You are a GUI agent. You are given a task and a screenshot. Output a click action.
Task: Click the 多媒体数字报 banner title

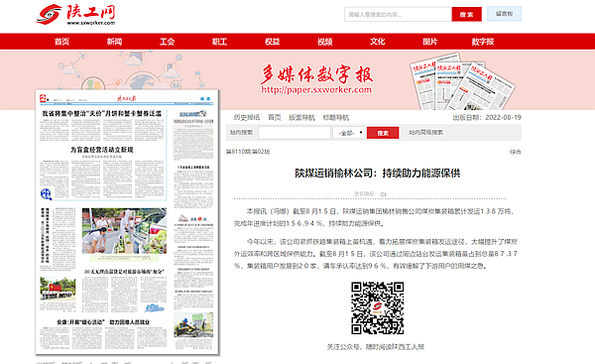tap(316, 73)
